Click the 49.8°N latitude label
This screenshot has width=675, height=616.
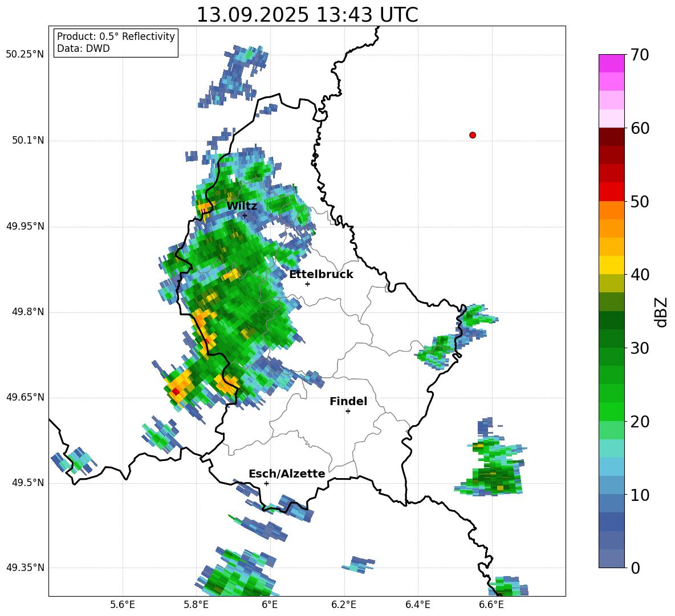(x=28, y=312)
